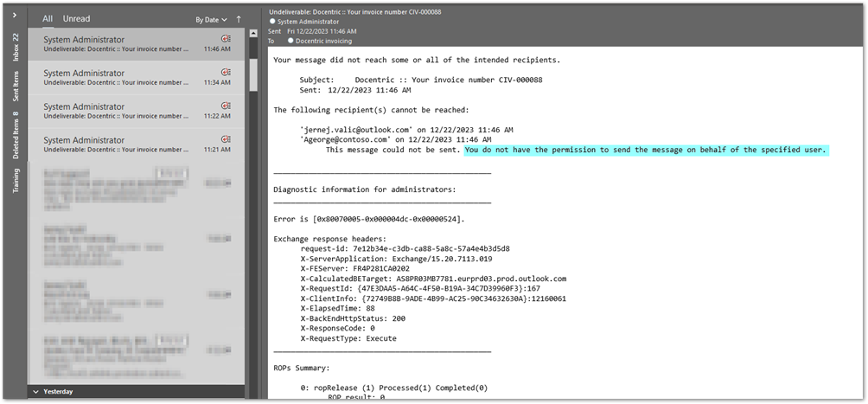Open the Training folder
The image size is (868, 404).
click(16, 180)
